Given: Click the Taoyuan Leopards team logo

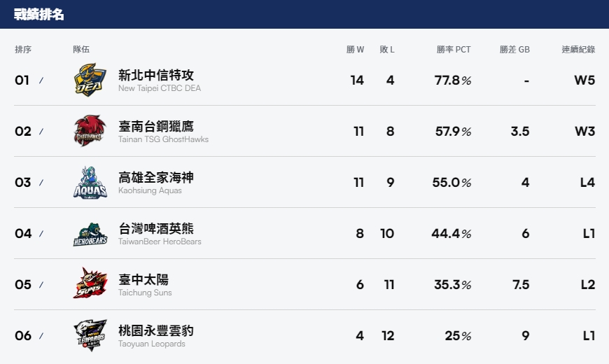Looking at the screenshot, I should click(90, 335).
